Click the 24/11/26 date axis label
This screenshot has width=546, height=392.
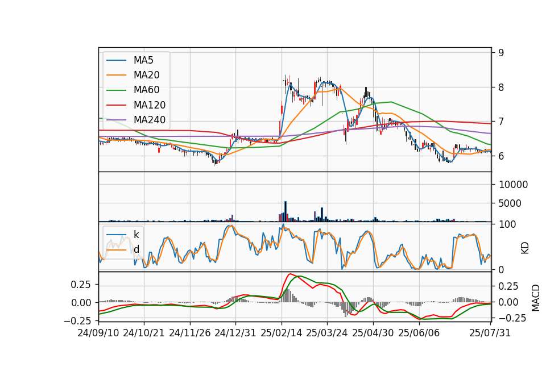[190, 333]
